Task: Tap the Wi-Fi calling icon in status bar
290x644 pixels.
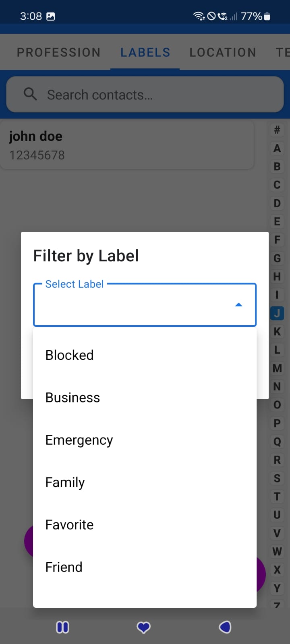Action: click(x=223, y=16)
